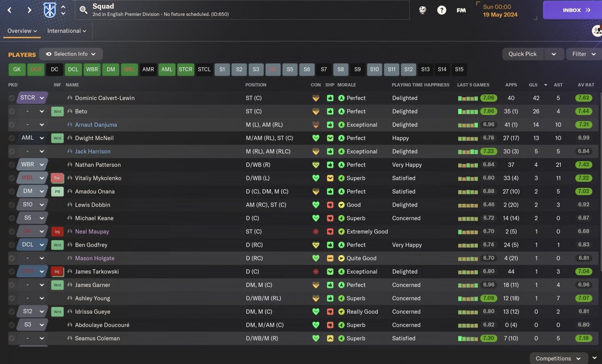Click Seamus Coleman's match sharpness icon
This screenshot has height=364, width=602.
pos(331,338)
